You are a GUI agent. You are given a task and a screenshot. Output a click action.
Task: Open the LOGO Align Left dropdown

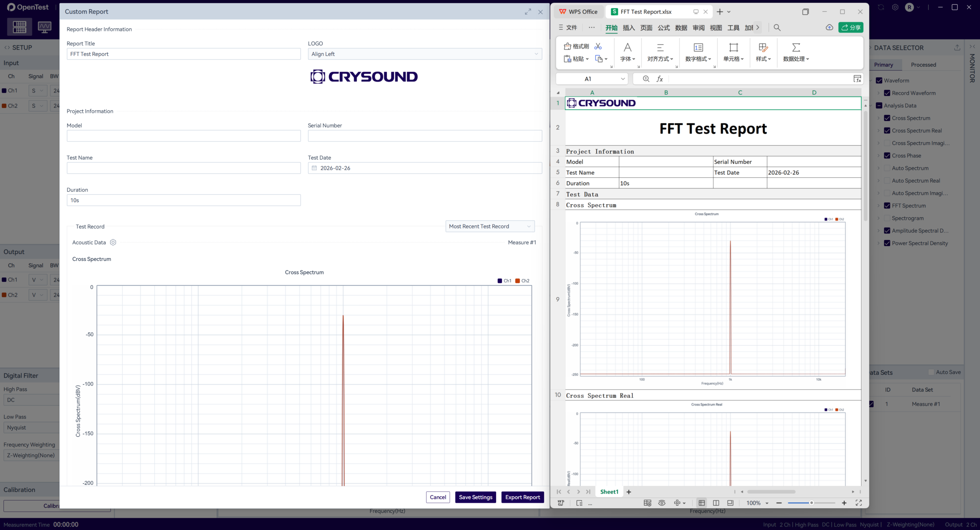point(425,54)
